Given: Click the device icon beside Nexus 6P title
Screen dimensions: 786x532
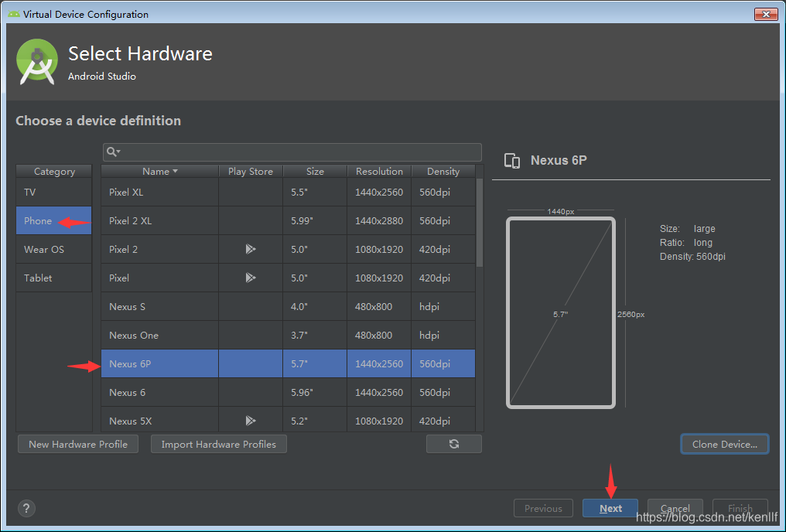Looking at the screenshot, I should 512,161.
